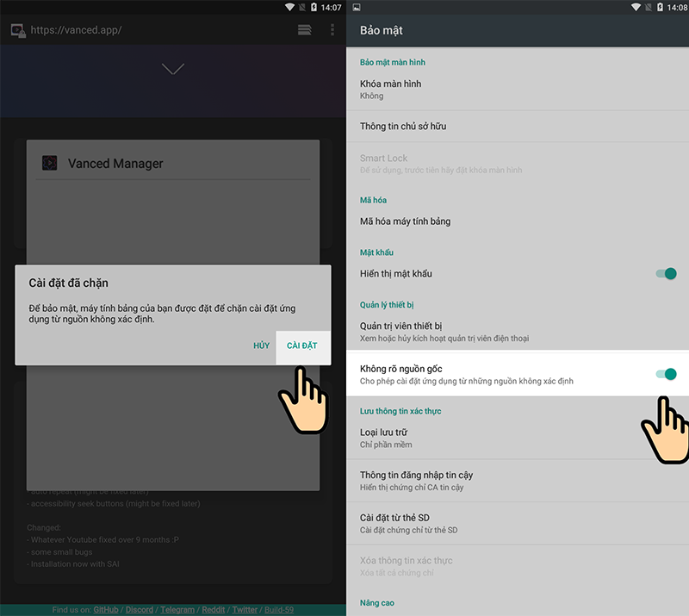Tap the no-SIM signal icon in right status bar
The height and width of the screenshot is (616, 689).
649,7
